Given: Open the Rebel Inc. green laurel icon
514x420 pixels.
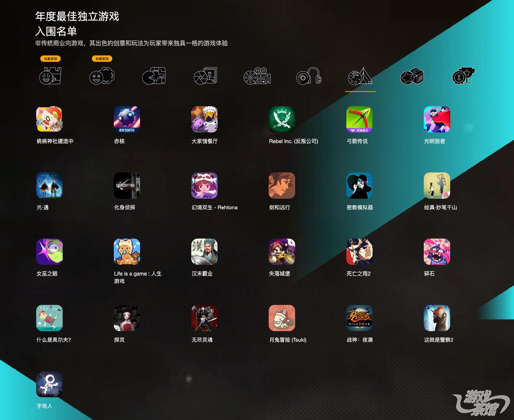Looking at the screenshot, I should [x=282, y=119].
